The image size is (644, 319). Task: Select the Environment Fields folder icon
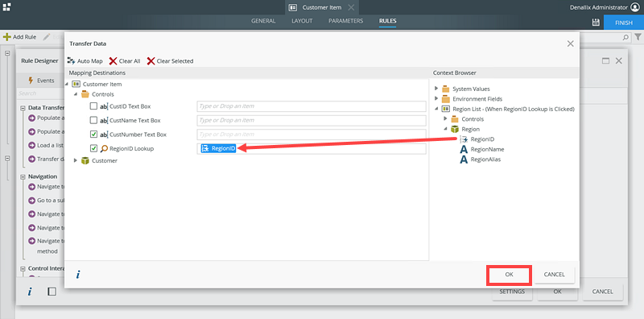click(x=446, y=98)
